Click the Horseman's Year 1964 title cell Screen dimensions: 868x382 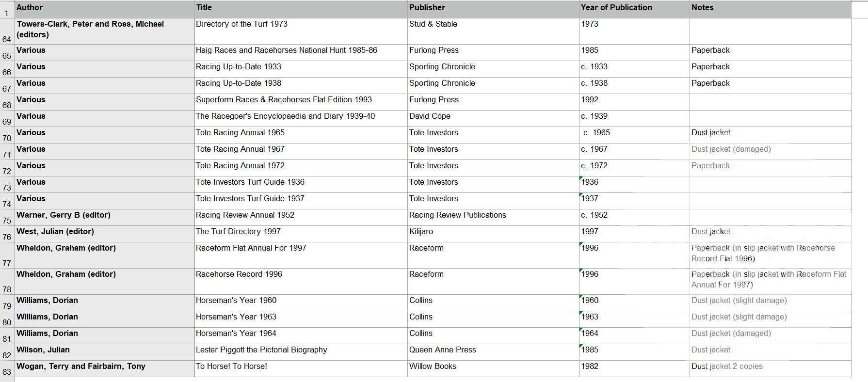point(301,336)
